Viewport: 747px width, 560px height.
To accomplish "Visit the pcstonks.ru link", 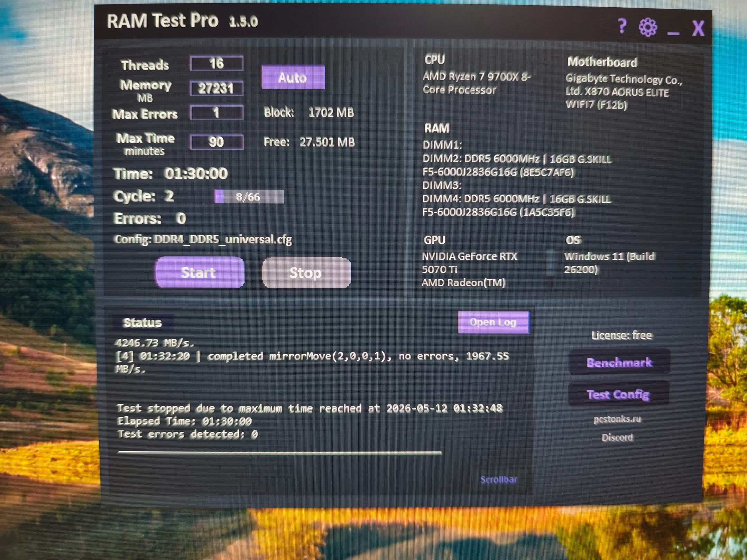I will [617, 419].
